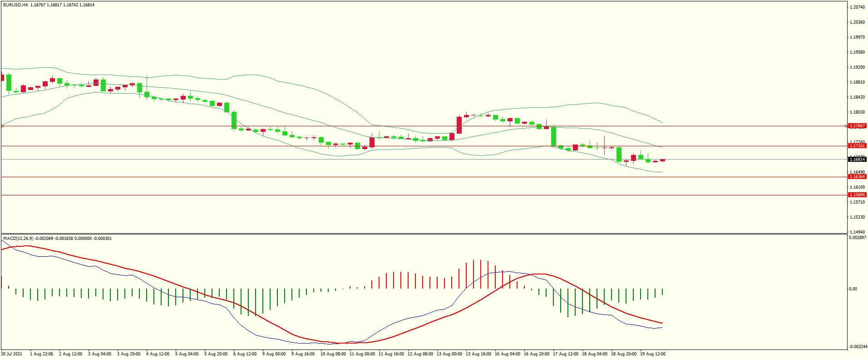
Task: Click the 0.002897 MACD scale value
Action: tap(858, 238)
